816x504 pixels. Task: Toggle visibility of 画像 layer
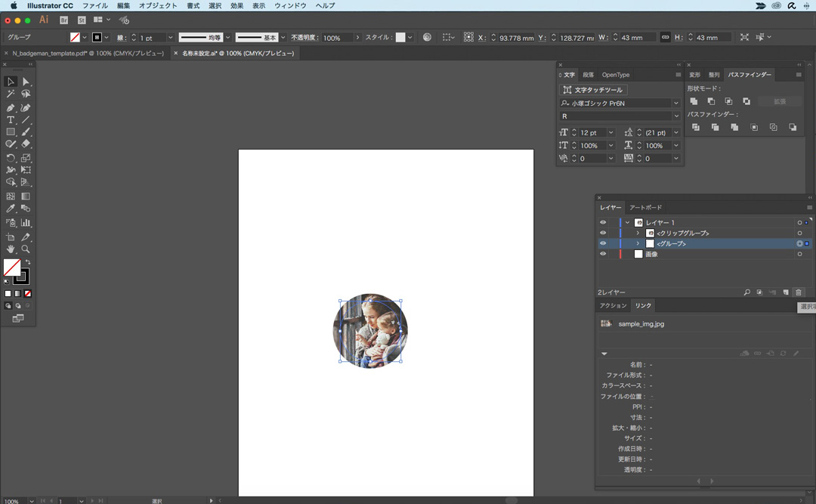click(603, 255)
